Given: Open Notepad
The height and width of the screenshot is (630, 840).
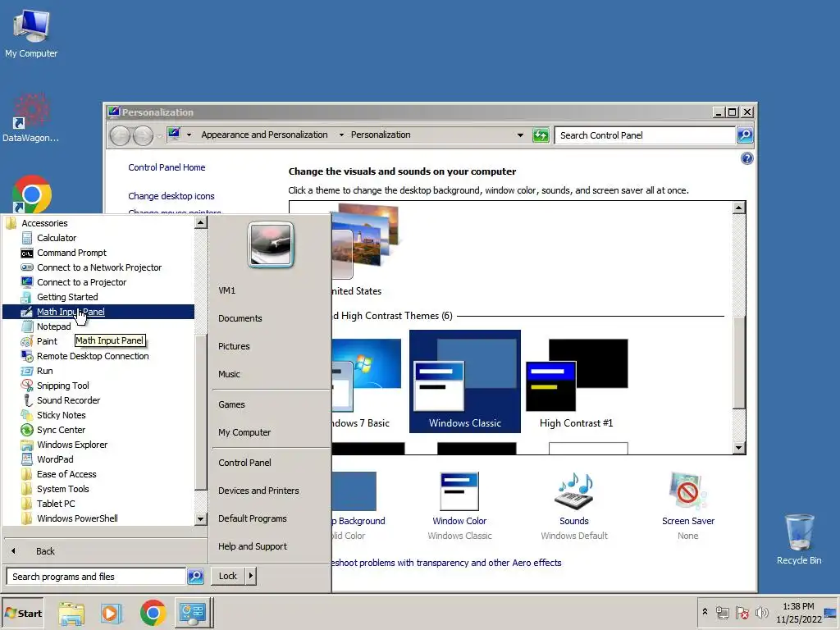Looking at the screenshot, I should click(x=53, y=326).
